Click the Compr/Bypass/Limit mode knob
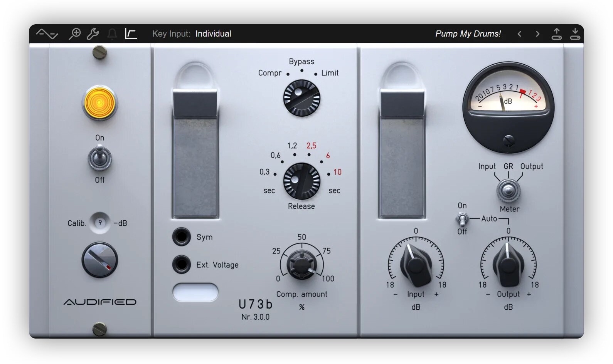 tap(301, 98)
